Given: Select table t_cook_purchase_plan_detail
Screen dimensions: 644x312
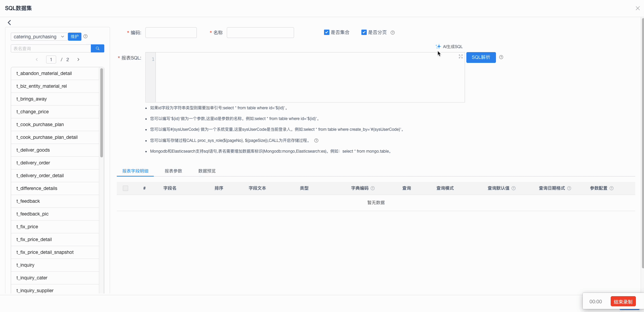Looking at the screenshot, I should (x=55, y=138).
